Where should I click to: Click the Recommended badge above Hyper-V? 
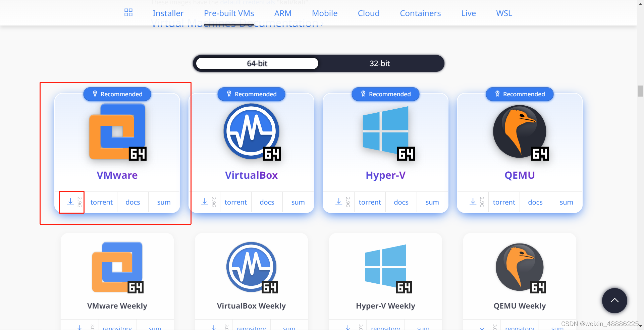(386, 94)
